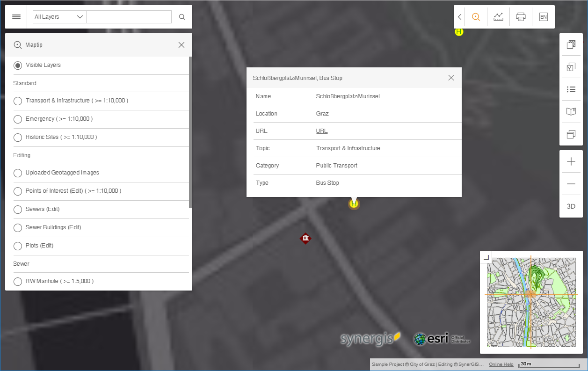This screenshot has height=371, width=588.
Task: Show the legend list panel
Action: click(571, 89)
